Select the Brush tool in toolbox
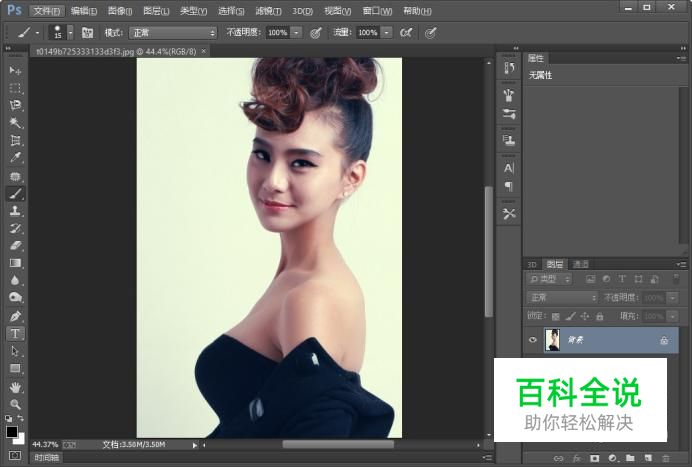 (15, 193)
